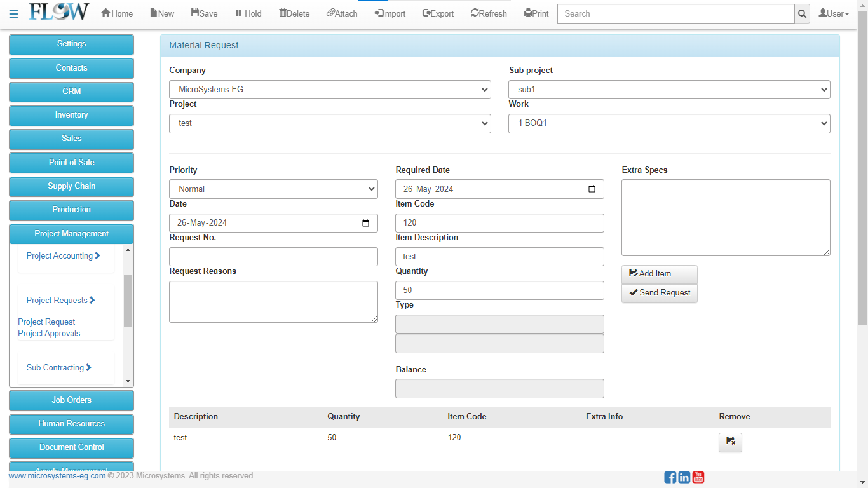Screen dimensions: 868x488
Task: Click Save in the top toolbar
Action: pyautogui.click(x=204, y=13)
